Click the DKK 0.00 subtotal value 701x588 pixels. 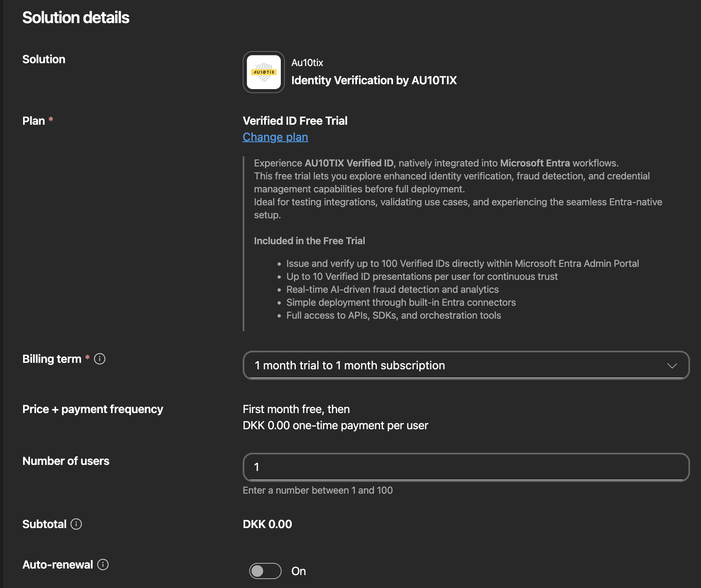pyautogui.click(x=267, y=524)
